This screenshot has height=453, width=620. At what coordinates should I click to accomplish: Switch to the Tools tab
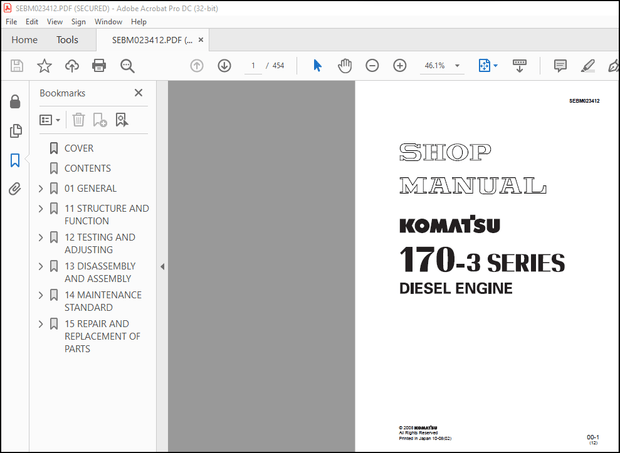coord(67,40)
